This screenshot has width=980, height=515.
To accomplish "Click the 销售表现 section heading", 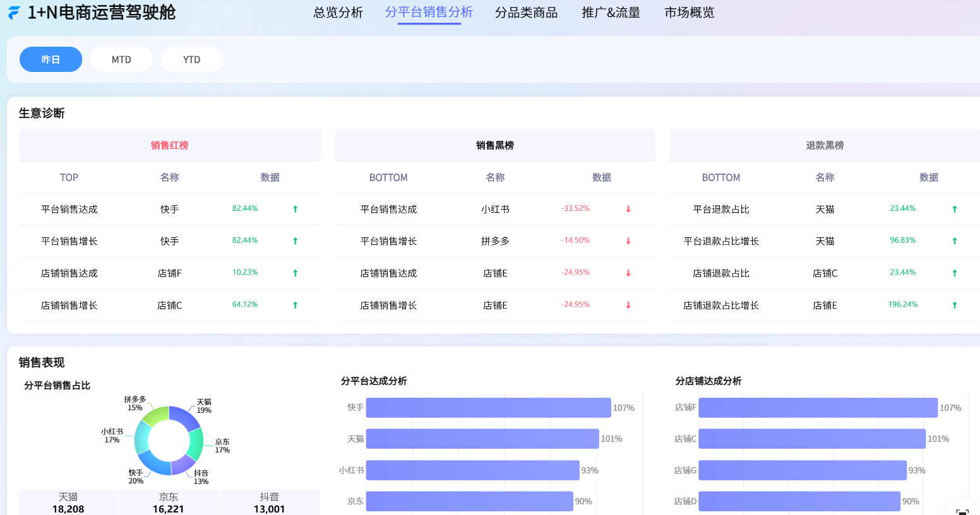I will [42, 362].
